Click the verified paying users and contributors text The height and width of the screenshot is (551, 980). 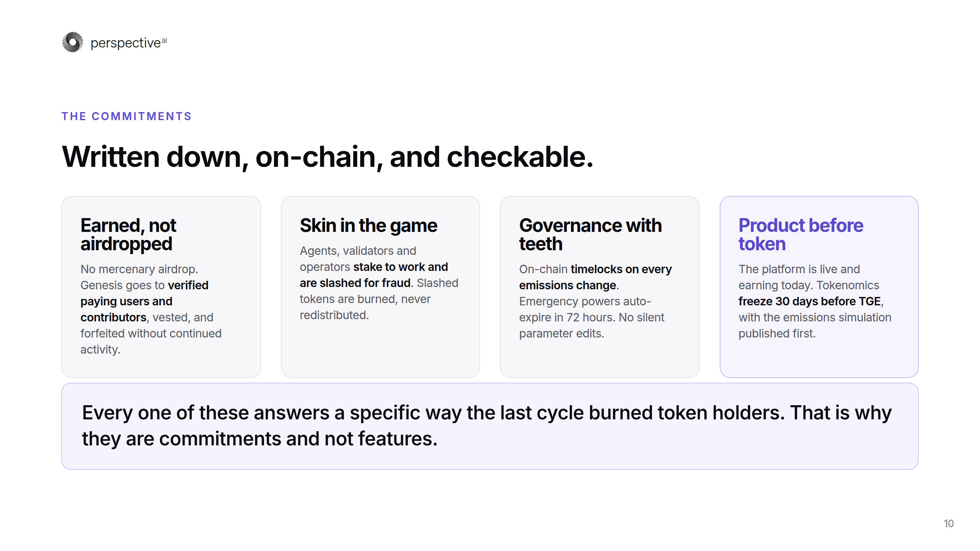[144, 301]
